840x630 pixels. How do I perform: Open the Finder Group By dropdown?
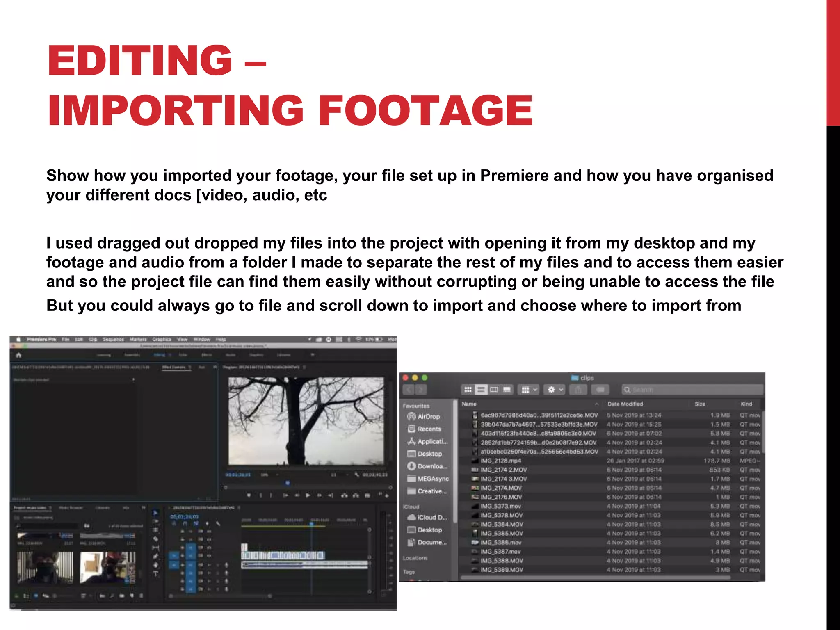[528, 389]
